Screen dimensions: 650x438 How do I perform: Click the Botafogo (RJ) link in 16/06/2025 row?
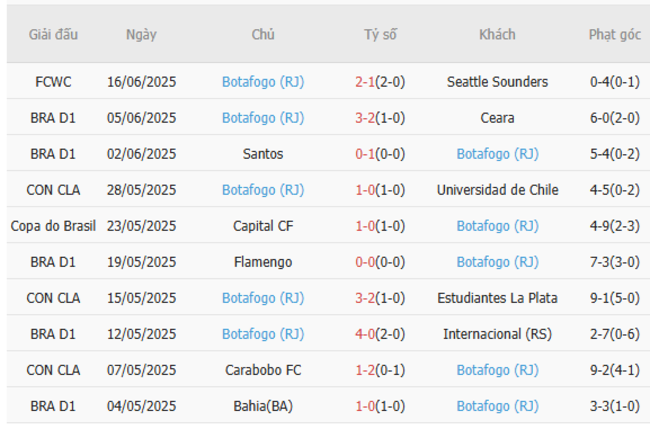tap(263, 82)
